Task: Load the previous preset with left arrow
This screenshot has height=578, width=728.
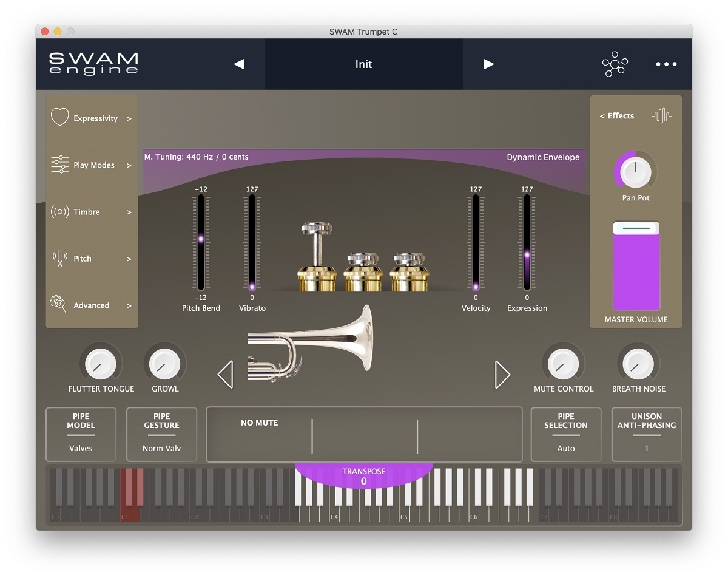Action: (x=239, y=64)
